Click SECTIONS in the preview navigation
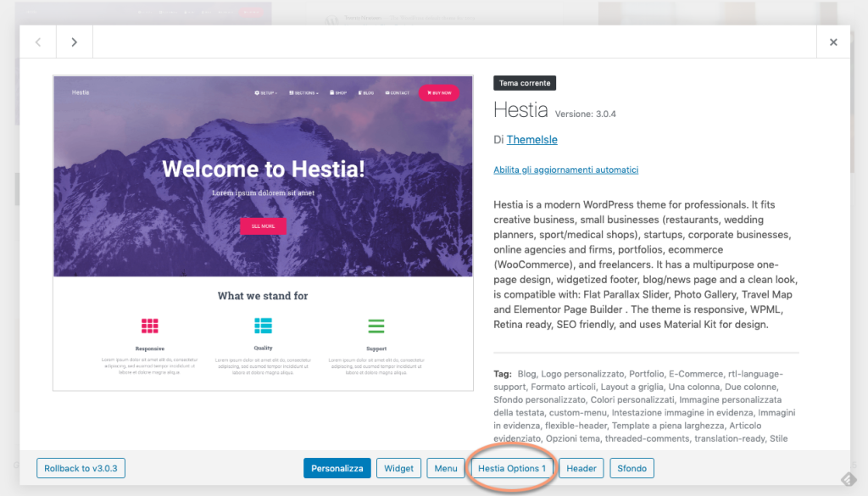 (304, 93)
